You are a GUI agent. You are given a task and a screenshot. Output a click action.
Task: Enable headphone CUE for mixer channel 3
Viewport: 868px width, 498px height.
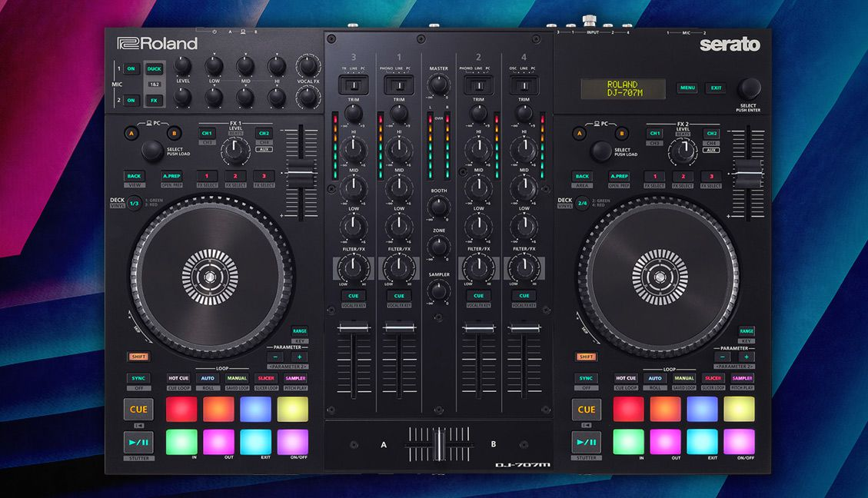(x=353, y=295)
